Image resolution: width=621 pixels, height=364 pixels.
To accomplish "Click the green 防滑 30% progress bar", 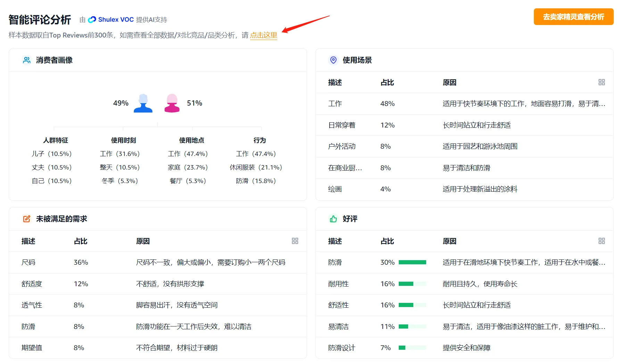I will [x=412, y=262].
